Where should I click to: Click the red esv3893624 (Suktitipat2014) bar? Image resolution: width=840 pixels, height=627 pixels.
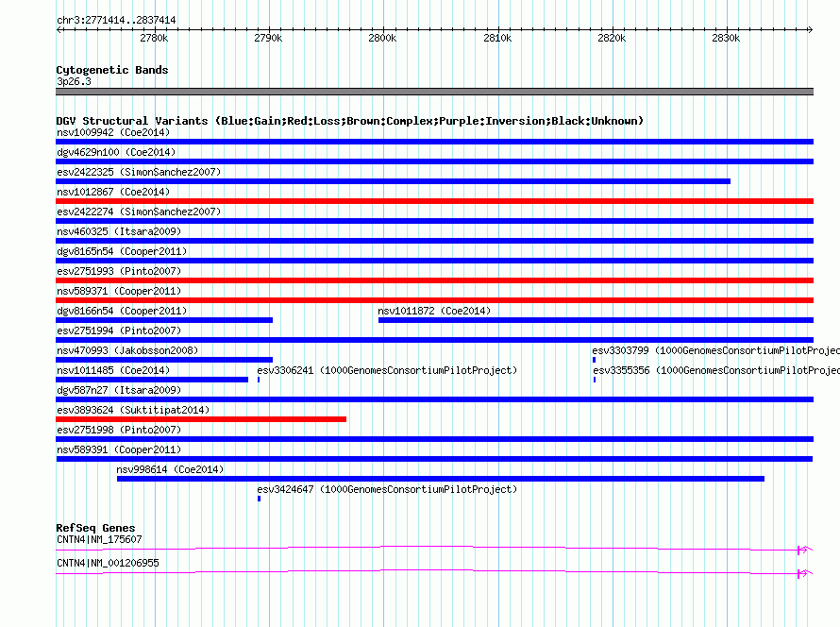pos(201,419)
